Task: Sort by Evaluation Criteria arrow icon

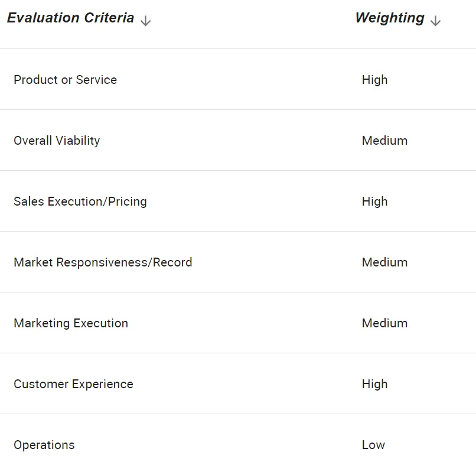Action: [146, 21]
